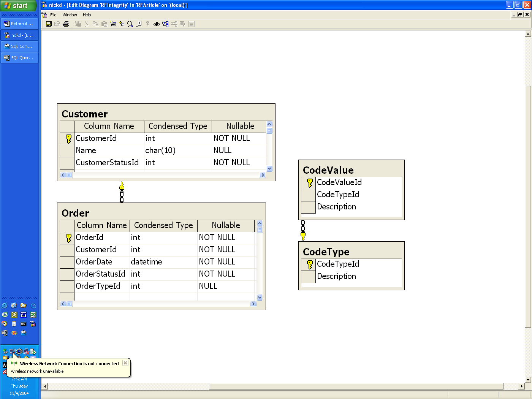Open the File menu
Screen dimensions: 532x399
pyautogui.click(x=53, y=15)
